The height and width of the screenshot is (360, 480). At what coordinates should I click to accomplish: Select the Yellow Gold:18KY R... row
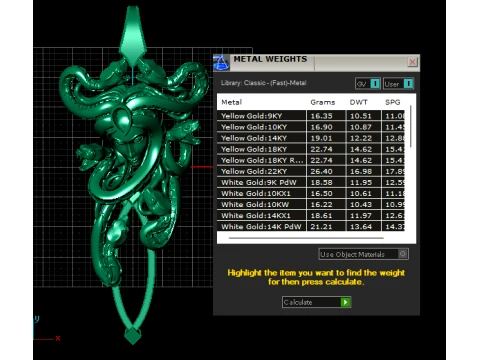(x=311, y=160)
